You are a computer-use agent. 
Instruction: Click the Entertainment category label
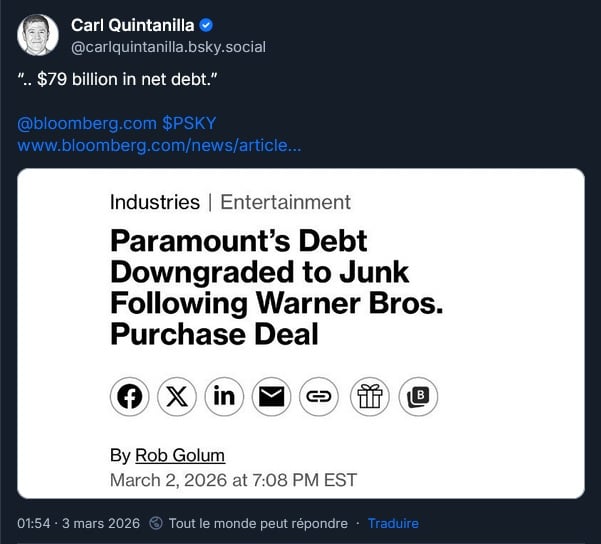click(x=285, y=202)
